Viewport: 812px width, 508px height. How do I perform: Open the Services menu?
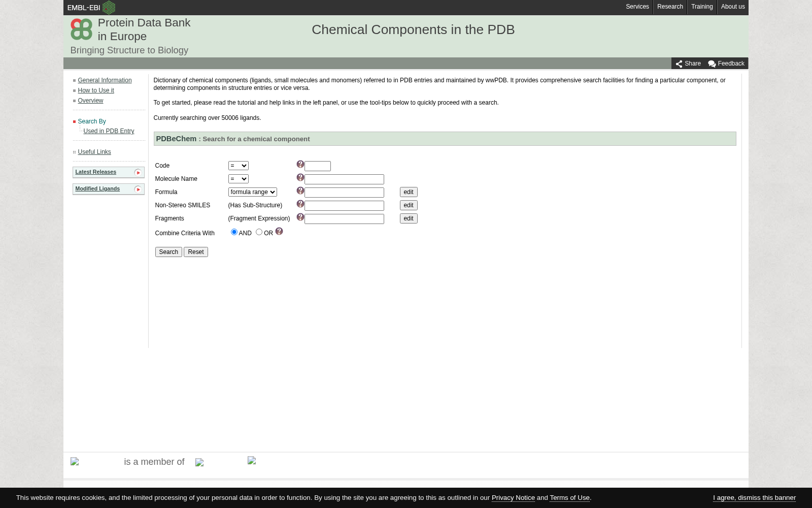click(637, 7)
